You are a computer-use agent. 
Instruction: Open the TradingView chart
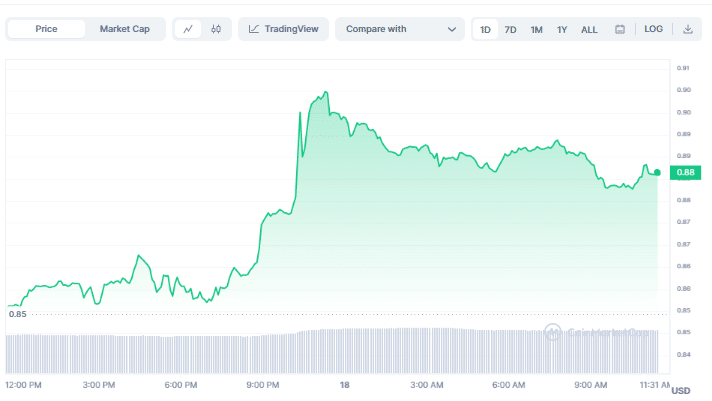tap(283, 29)
